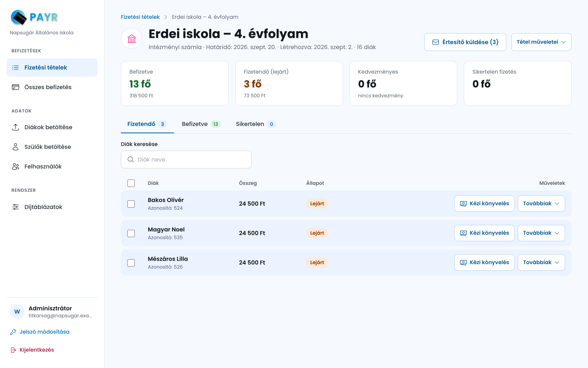The image size is (588, 368).
Task: Click into the Diák neve search field
Action: tap(186, 159)
